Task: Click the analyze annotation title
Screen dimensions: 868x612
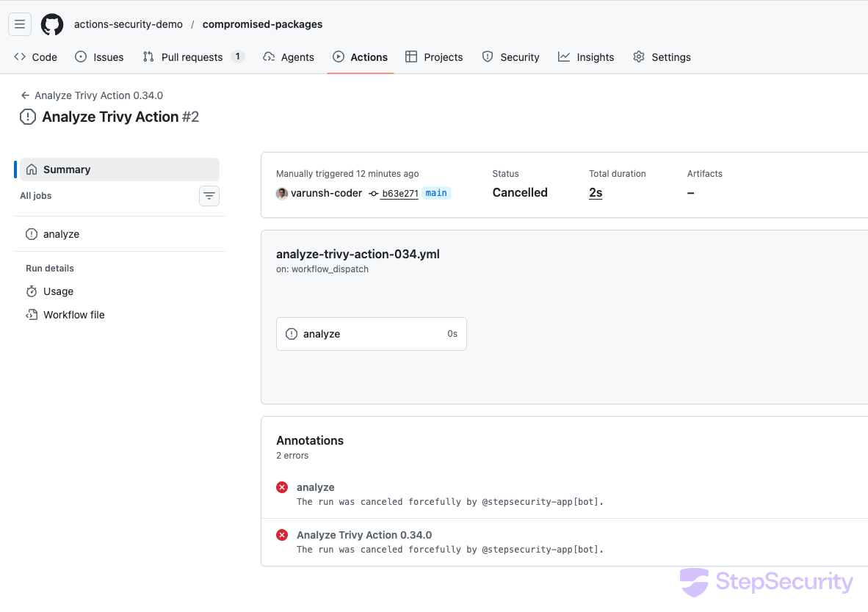Action: pyautogui.click(x=316, y=487)
